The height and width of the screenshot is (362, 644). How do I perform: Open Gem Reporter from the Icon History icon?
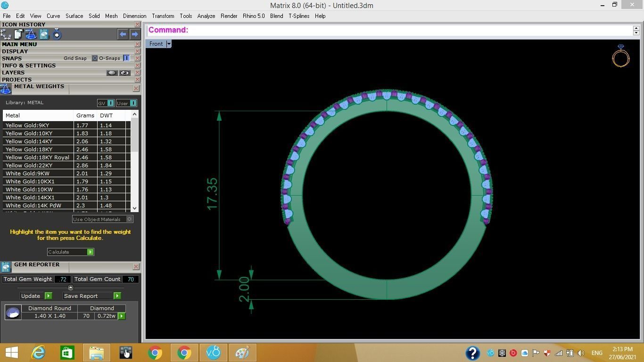(44, 34)
